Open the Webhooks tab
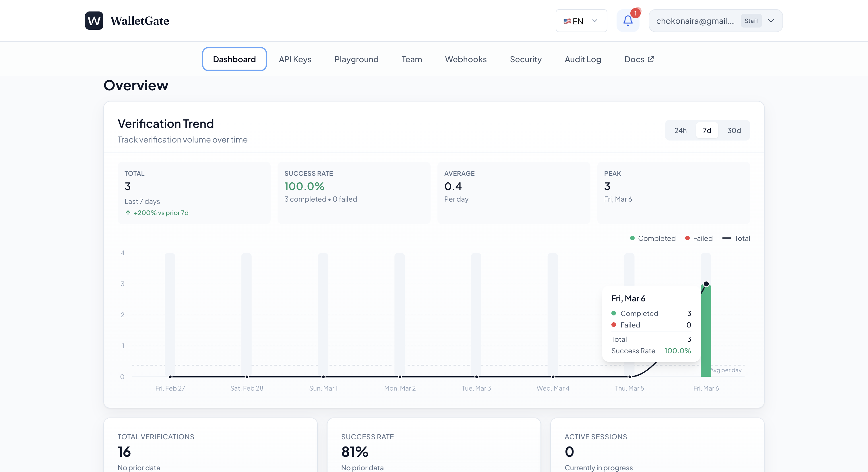Screen dimensions: 868x472 (x=466, y=59)
